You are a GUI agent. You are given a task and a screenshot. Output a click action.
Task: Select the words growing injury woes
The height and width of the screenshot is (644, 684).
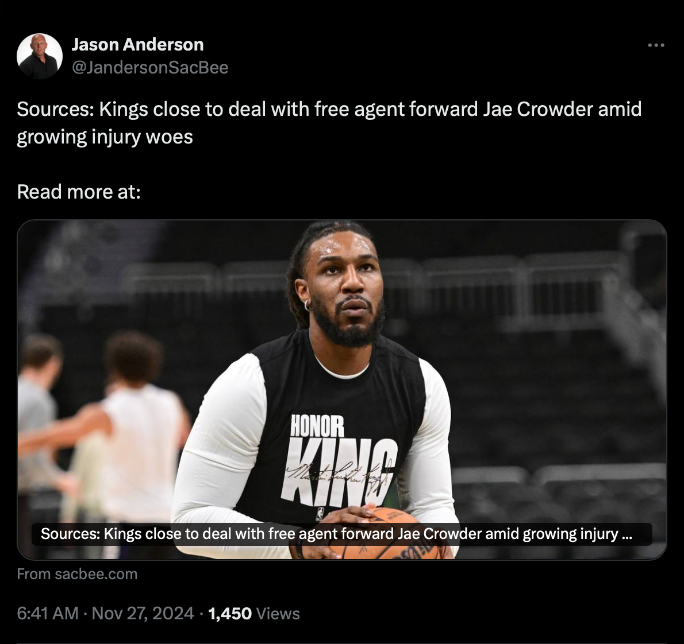pyautogui.click(x=105, y=137)
